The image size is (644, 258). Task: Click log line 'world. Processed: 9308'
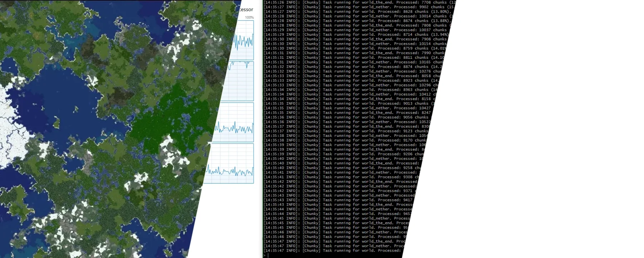click(x=341, y=177)
